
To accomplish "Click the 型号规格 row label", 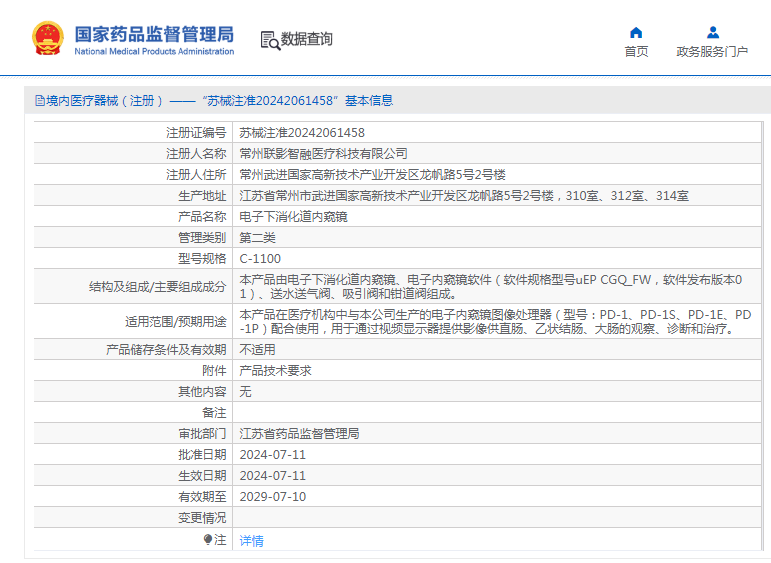I will (202, 259).
